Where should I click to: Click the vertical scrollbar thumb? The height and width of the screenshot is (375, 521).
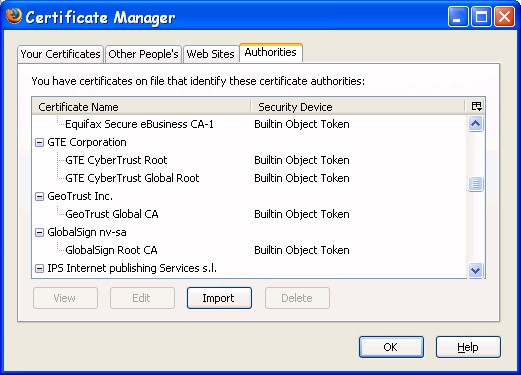click(x=475, y=184)
